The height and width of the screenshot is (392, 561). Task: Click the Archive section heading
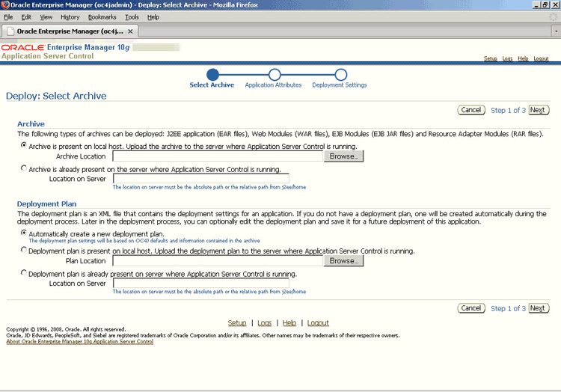coord(31,124)
